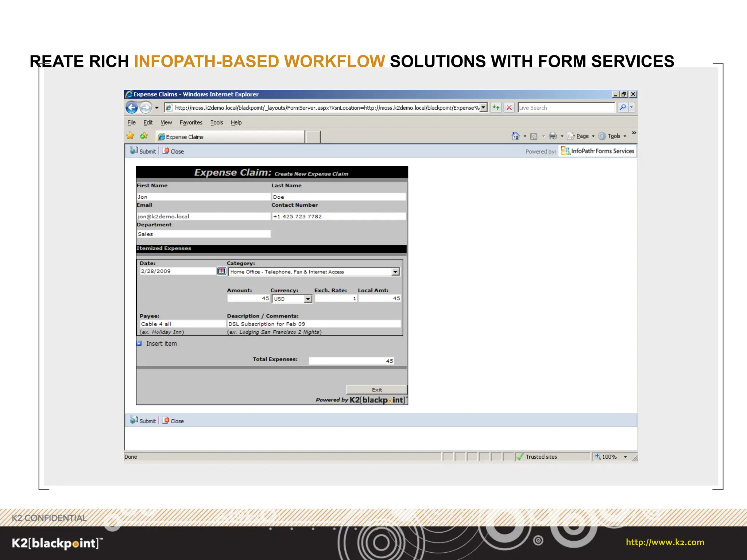747x560 pixels.
Task: Click the Close red X icon in bottom toolbar
Action: (166, 420)
